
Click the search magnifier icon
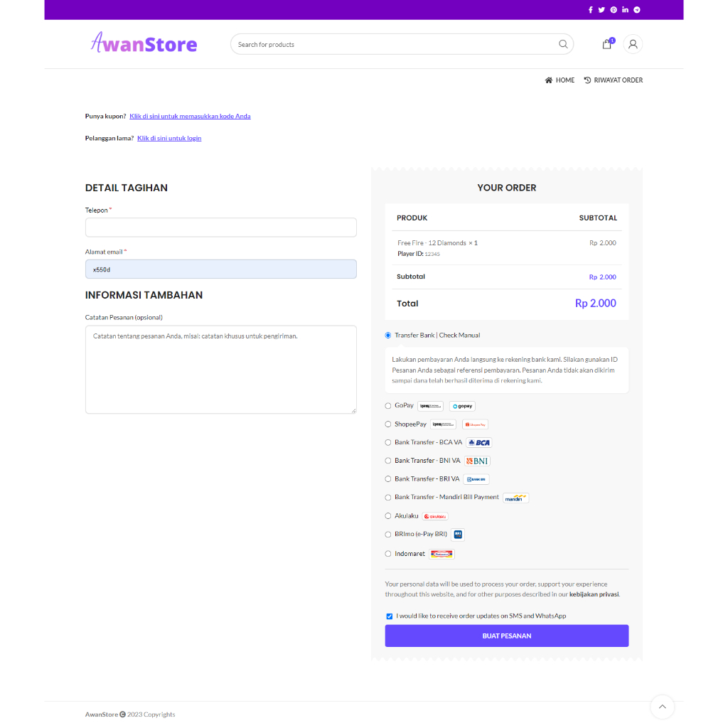click(563, 44)
